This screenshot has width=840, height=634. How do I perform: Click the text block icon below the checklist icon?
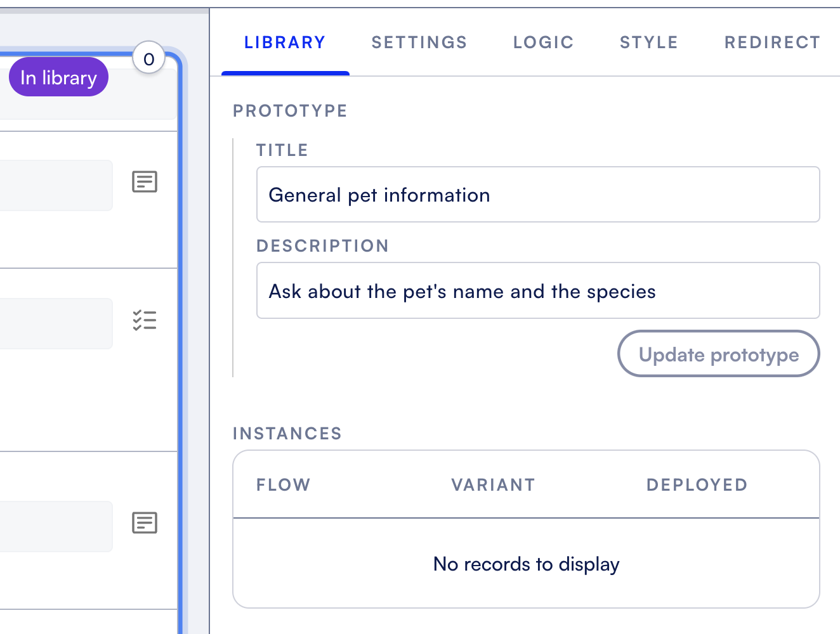click(145, 523)
